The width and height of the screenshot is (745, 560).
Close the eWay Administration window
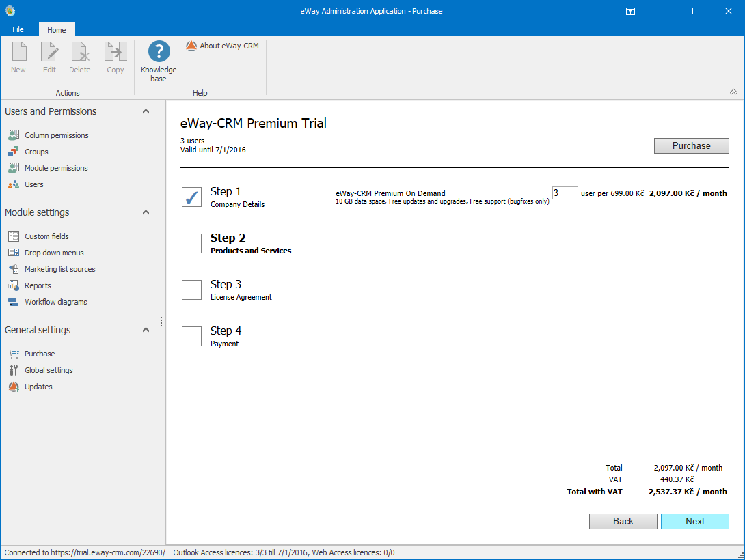(729, 11)
